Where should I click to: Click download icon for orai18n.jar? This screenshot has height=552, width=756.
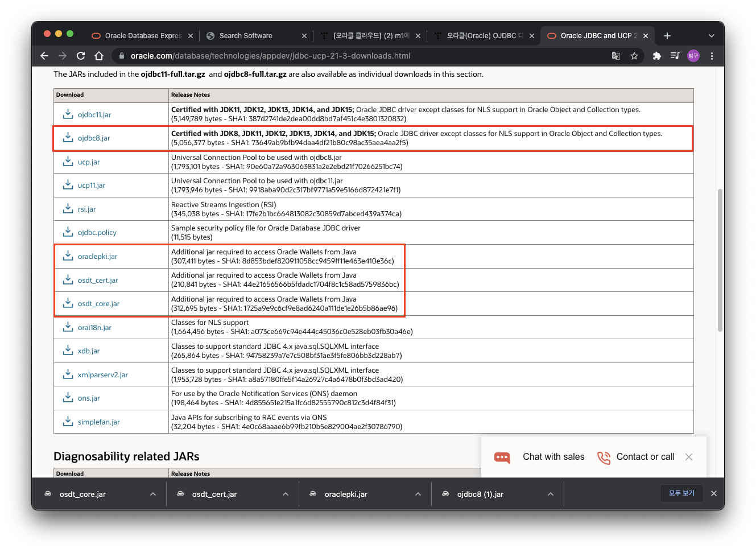tap(68, 327)
